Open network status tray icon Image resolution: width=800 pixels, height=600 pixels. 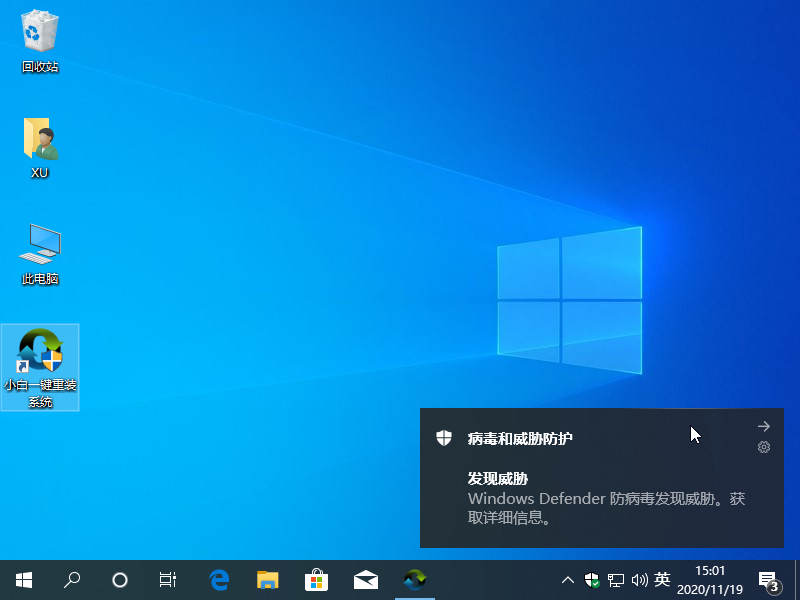click(x=616, y=580)
